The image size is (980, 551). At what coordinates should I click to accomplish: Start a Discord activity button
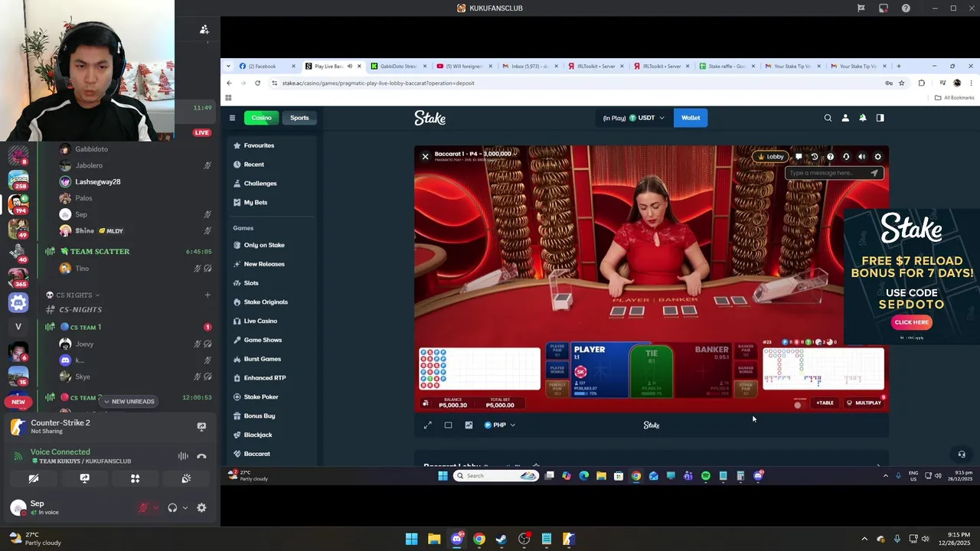135,478
